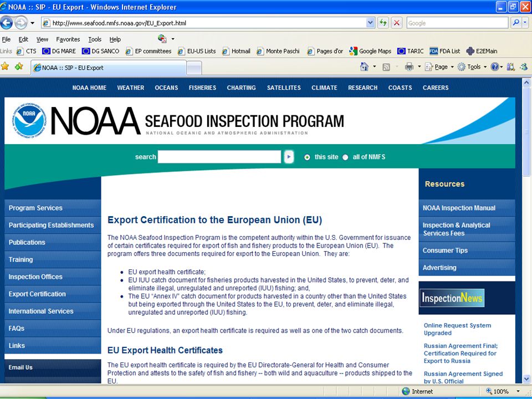This screenshot has width=532, height=399.
Task: Click the translate icon in the menu bar
Action: pos(162,39)
